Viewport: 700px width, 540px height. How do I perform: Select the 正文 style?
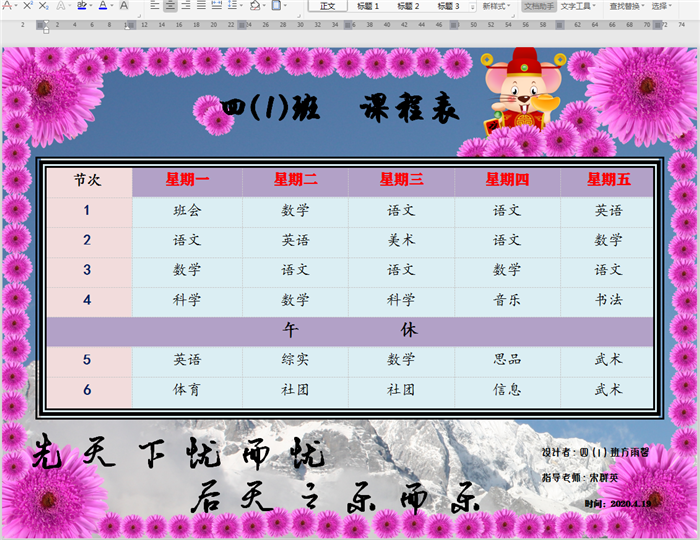327,6
